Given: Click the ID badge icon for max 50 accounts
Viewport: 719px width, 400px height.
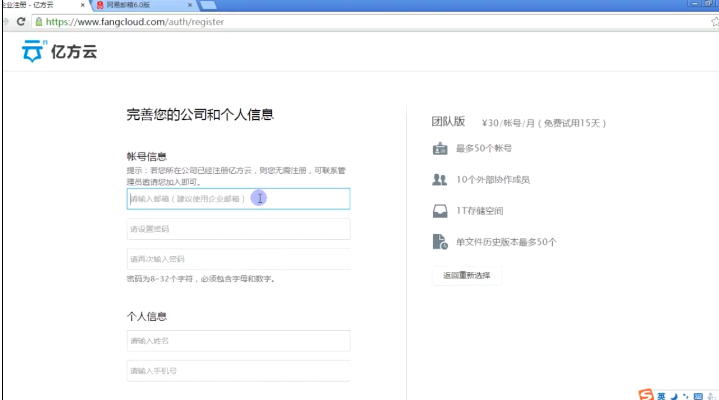Looking at the screenshot, I should pyautogui.click(x=440, y=149).
